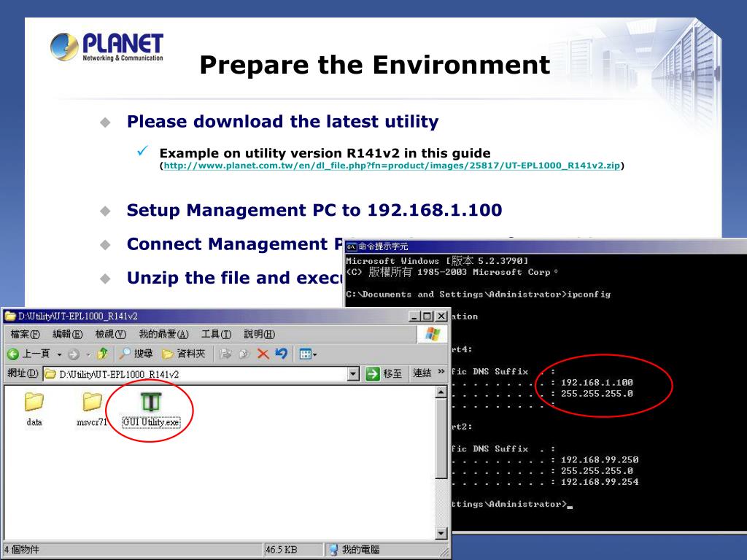Click the vertical scrollbar thumb in Explorer
The image size is (747, 560).
[x=441, y=438]
